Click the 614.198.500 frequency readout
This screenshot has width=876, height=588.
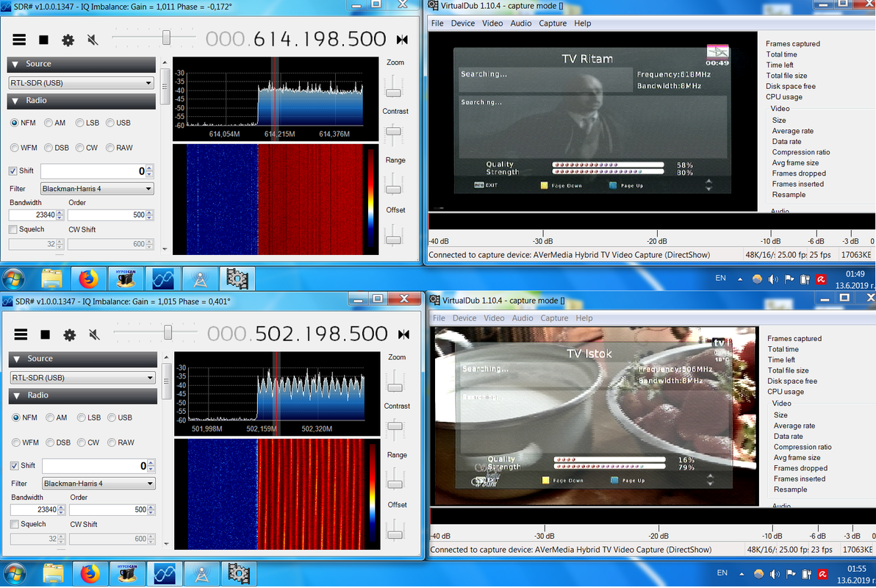click(x=295, y=39)
